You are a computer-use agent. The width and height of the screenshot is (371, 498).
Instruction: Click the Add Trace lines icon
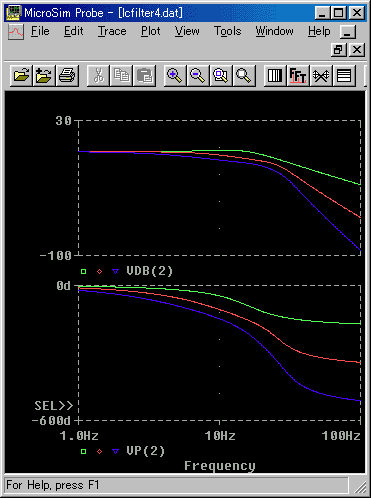(344, 76)
